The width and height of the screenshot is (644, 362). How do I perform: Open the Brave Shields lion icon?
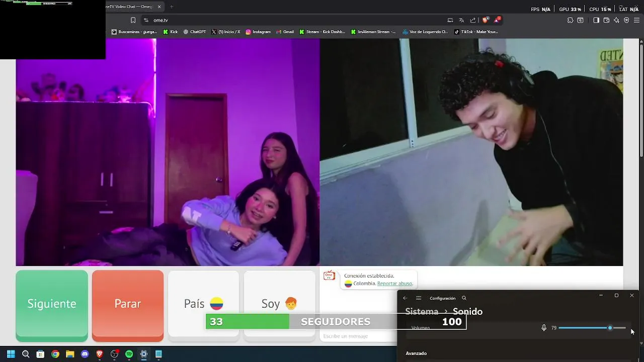point(485,20)
